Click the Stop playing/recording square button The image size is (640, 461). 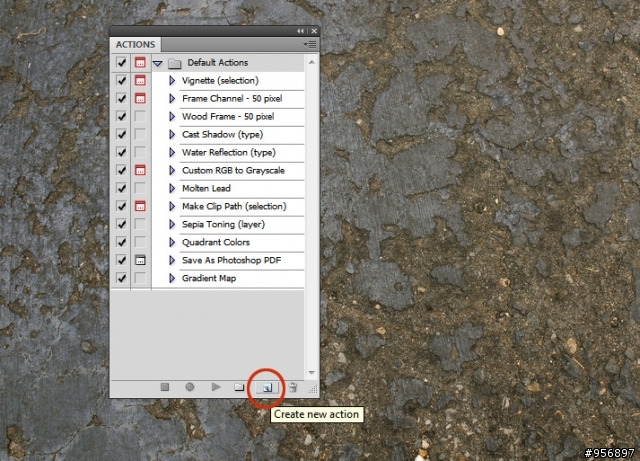[165, 387]
